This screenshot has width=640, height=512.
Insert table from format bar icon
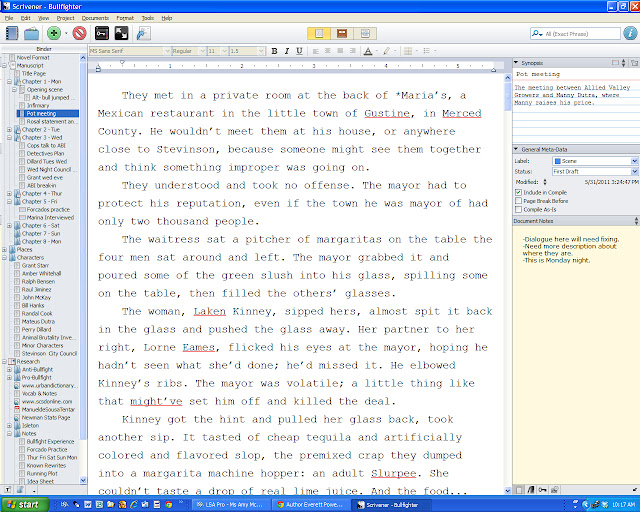(408, 51)
